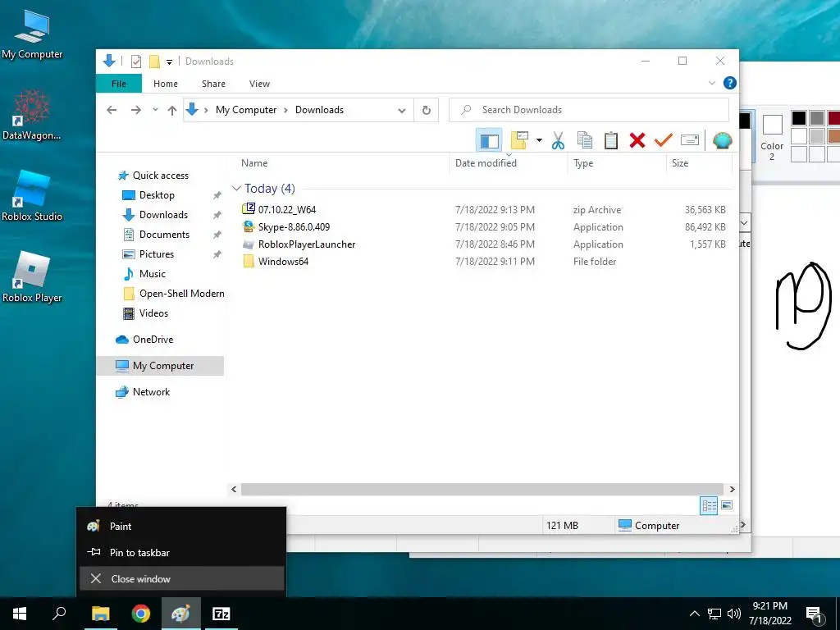The width and height of the screenshot is (840, 630).
Task: Open Open-Shell Modern folder in sidebar
Action: 181,294
